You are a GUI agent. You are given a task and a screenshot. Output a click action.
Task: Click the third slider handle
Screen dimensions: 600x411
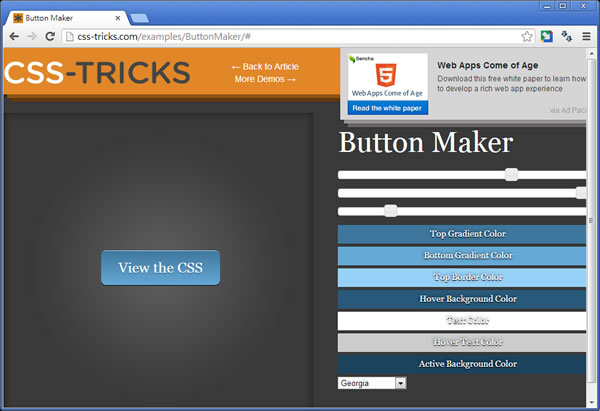point(391,211)
